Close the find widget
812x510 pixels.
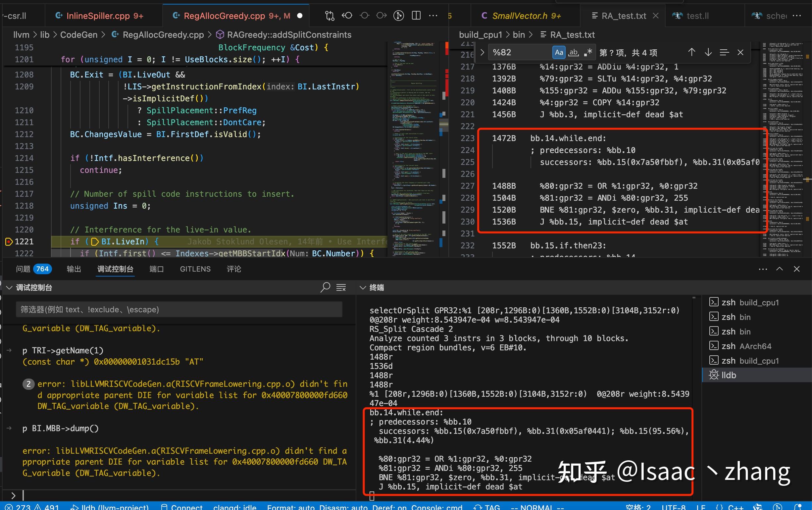(740, 52)
